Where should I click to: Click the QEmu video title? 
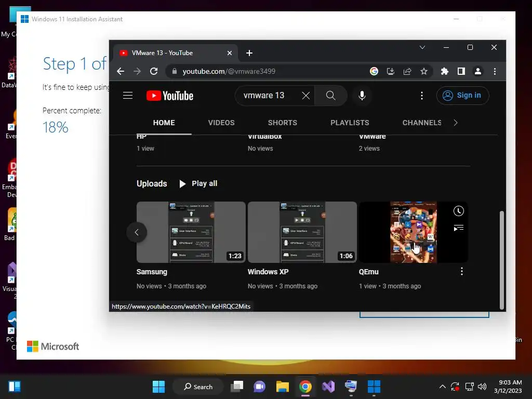point(368,272)
